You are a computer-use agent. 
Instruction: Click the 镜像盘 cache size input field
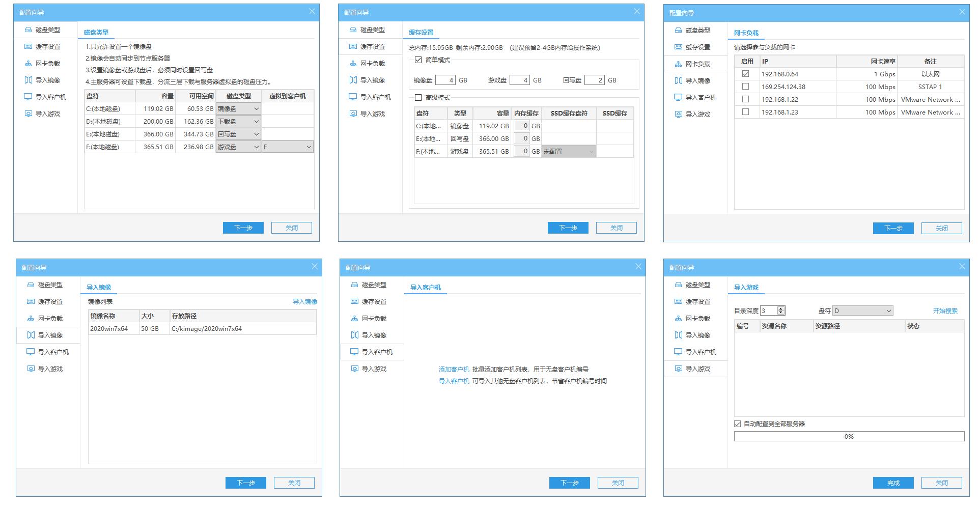(x=445, y=80)
